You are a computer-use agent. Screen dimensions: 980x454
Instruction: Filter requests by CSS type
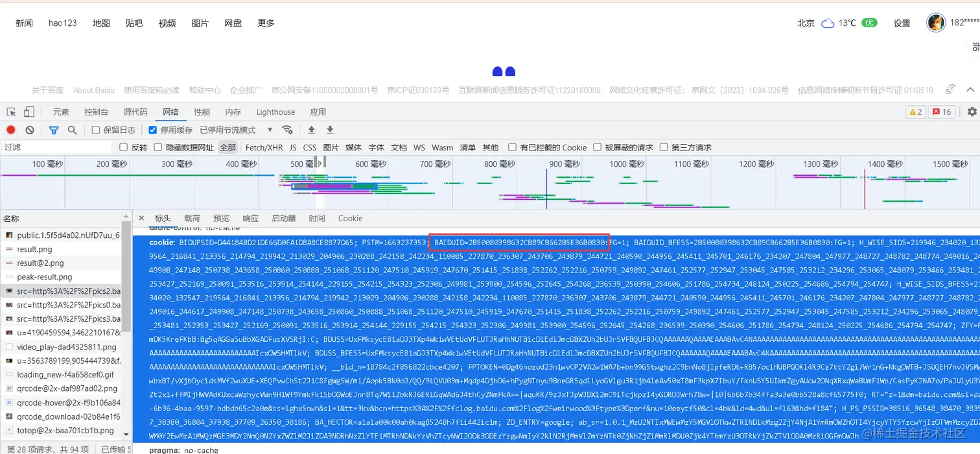310,147
